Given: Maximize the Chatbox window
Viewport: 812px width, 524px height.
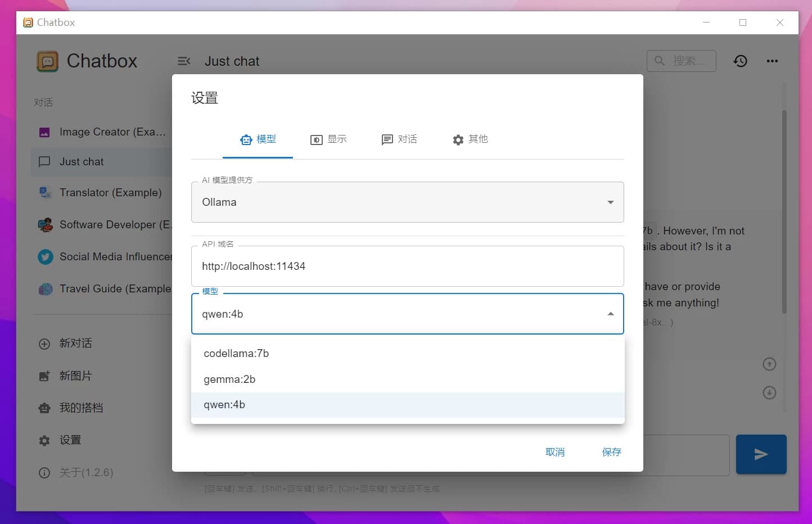Looking at the screenshot, I should click(x=743, y=22).
